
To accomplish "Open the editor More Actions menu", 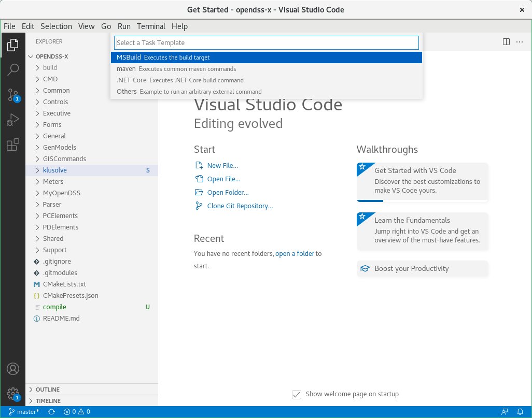I will [520, 42].
